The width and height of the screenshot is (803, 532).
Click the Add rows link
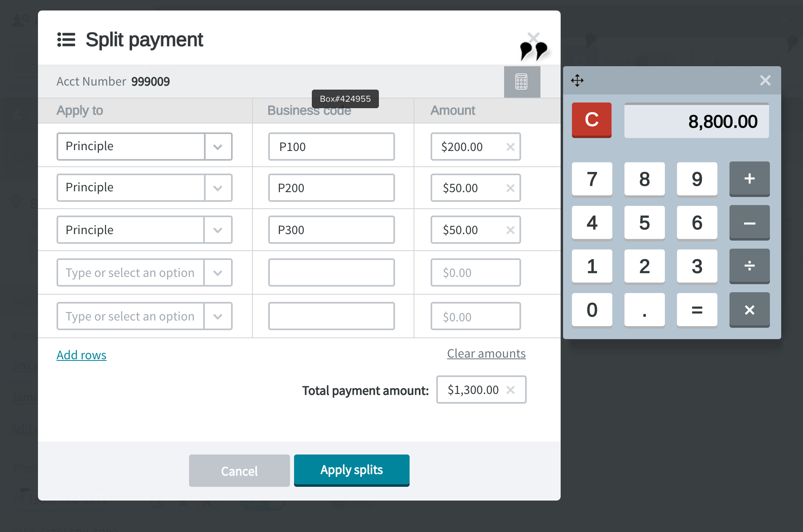click(81, 354)
